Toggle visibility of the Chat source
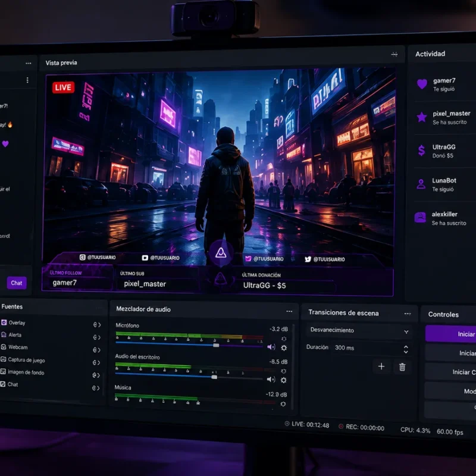 [94, 388]
